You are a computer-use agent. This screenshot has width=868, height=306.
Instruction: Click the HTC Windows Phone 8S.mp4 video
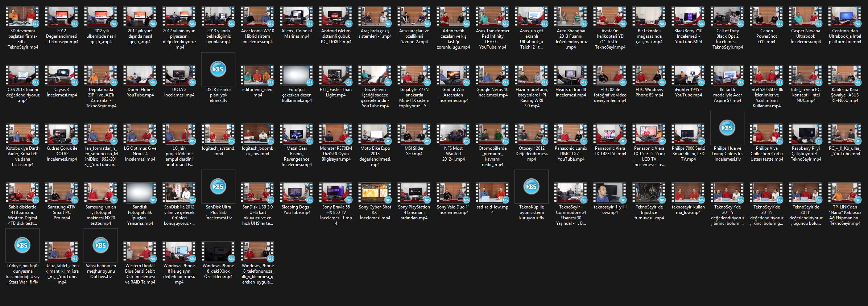(649, 75)
